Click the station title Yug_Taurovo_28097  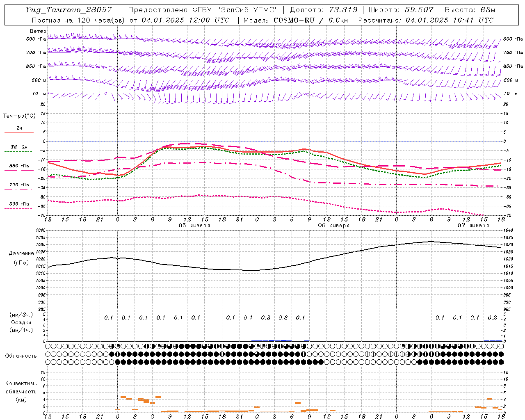68,10
